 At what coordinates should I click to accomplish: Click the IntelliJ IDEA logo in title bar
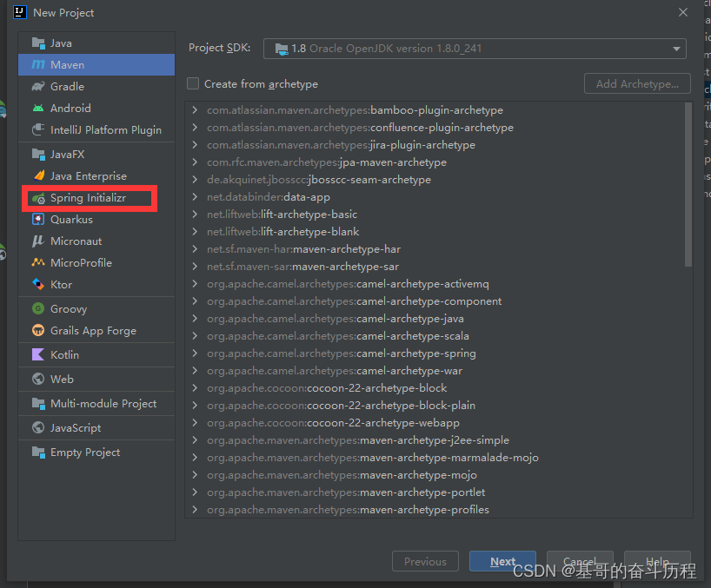[20, 12]
